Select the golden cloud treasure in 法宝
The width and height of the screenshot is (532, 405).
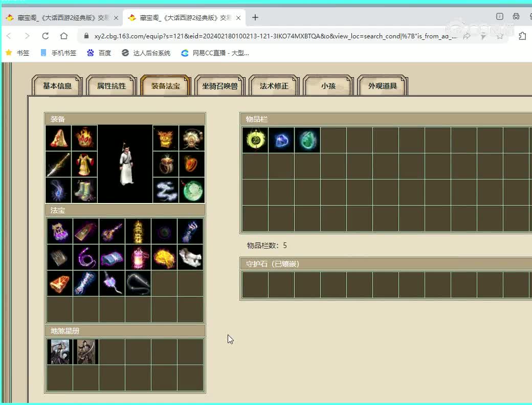[x=164, y=257]
